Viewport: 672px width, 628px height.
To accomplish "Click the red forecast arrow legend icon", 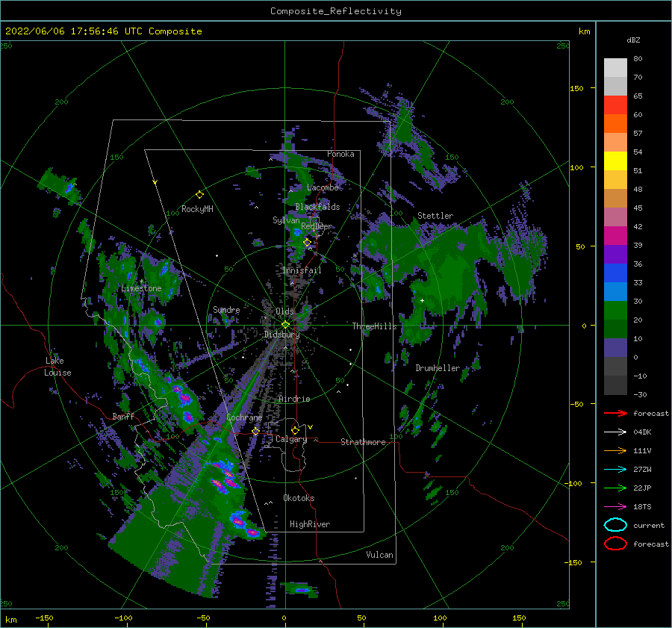I will click(x=615, y=413).
